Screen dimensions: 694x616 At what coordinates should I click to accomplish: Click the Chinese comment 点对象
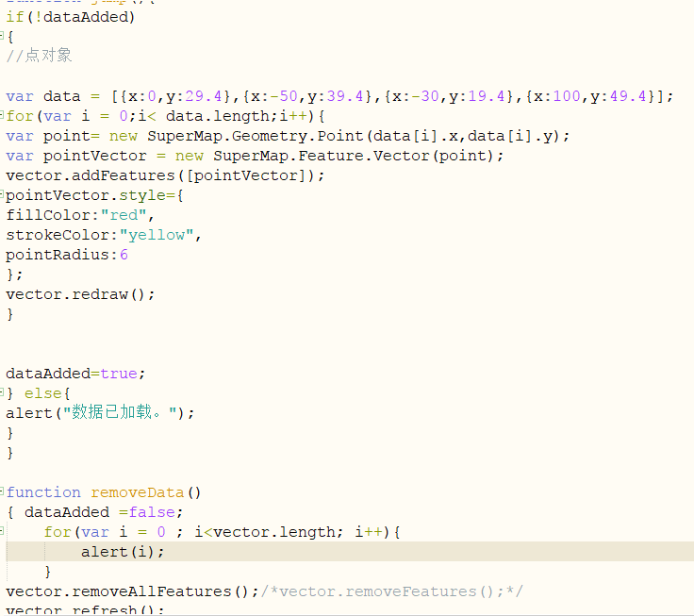(47, 56)
